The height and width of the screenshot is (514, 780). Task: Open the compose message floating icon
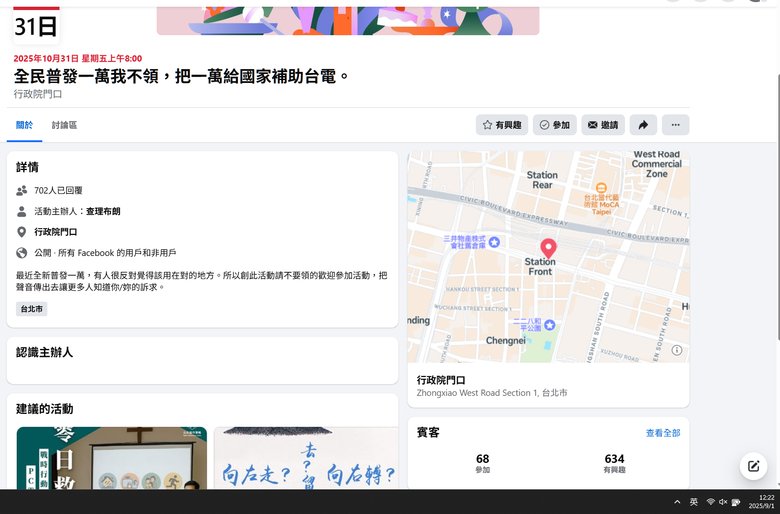click(x=753, y=466)
